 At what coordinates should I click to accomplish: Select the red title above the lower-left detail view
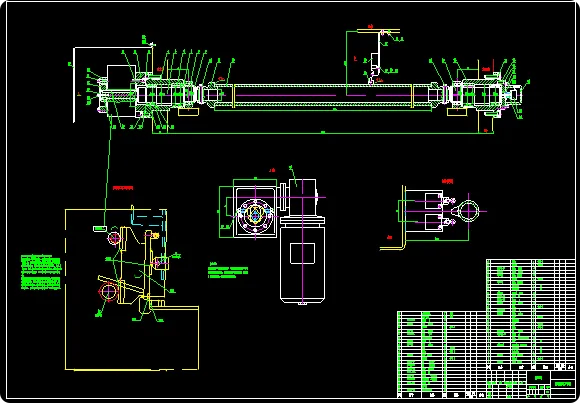(123, 188)
